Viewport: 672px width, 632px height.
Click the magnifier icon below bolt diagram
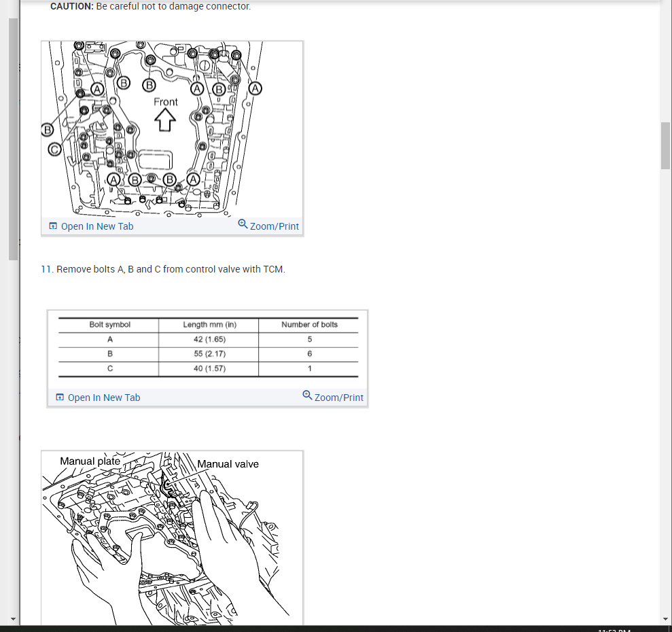pos(243,224)
